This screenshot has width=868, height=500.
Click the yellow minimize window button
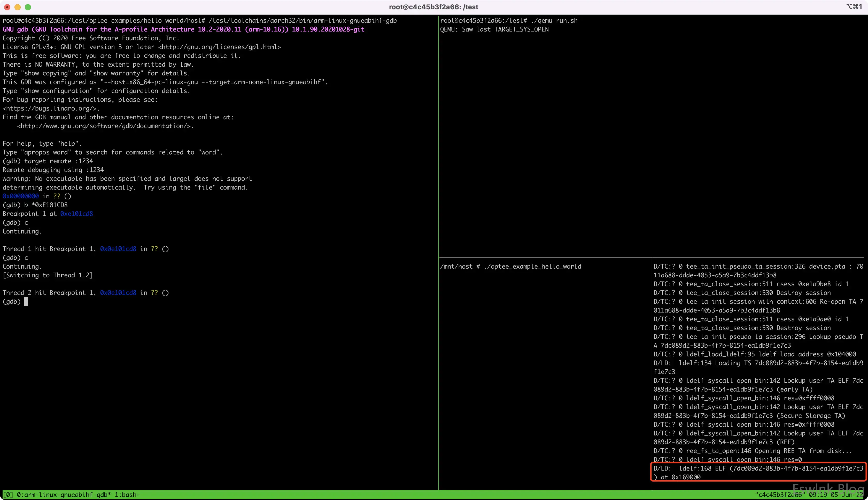pyautogui.click(x=18, y=7)
